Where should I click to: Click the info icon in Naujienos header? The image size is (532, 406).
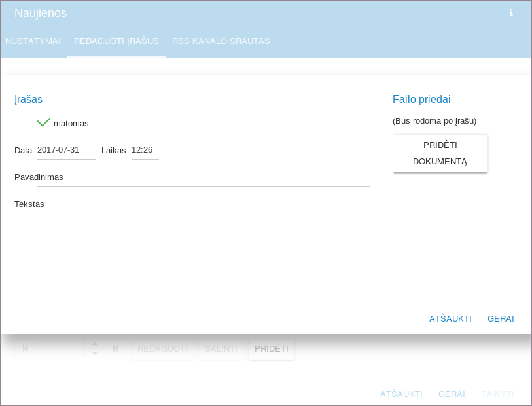pos(511,12)
